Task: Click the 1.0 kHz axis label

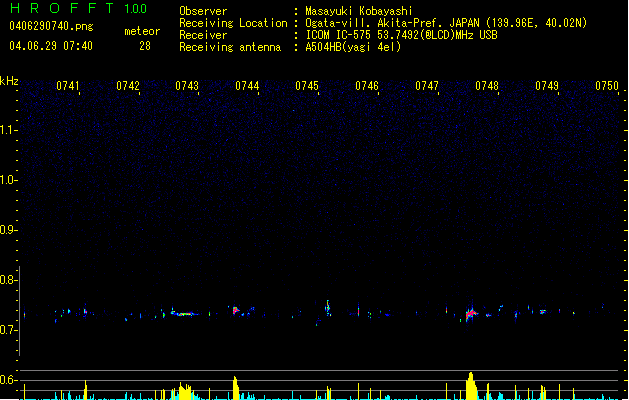Action: (x=8, y=180)
